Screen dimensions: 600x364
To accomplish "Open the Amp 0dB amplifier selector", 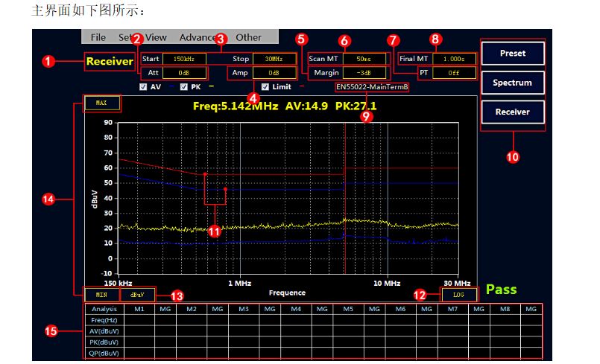I will (x=274, y=73).
